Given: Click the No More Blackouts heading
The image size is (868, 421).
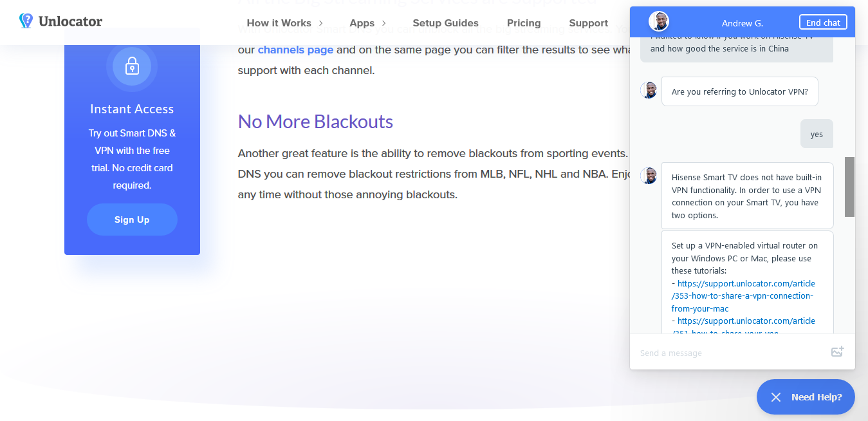Looking at the screenshot, I should [x=315, y=122].
